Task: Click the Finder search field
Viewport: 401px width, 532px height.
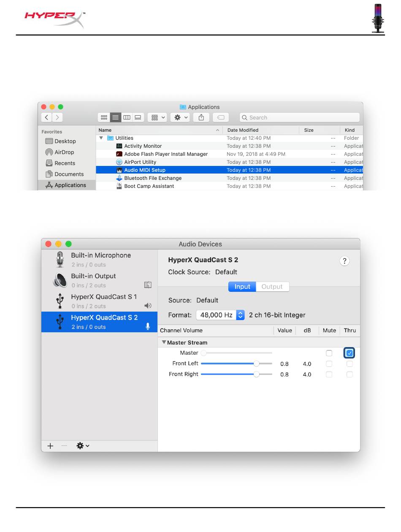Action: (x=300, y=118)
